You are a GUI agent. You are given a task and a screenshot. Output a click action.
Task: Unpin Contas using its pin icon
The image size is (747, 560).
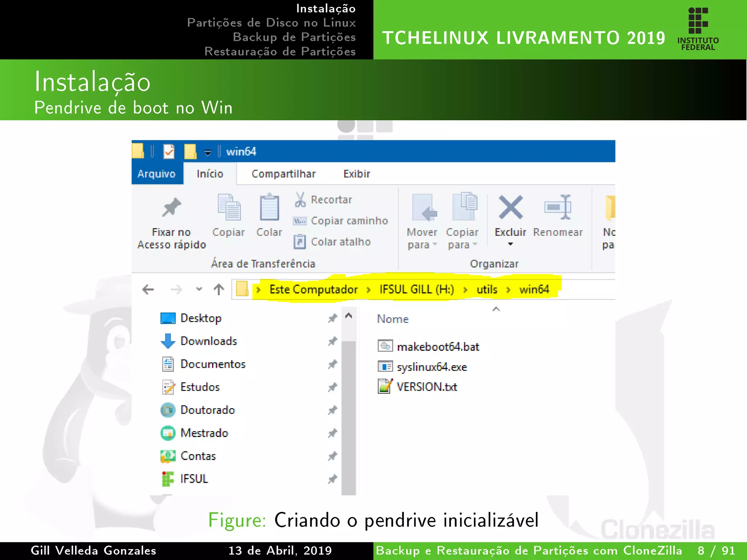(332, 456)
